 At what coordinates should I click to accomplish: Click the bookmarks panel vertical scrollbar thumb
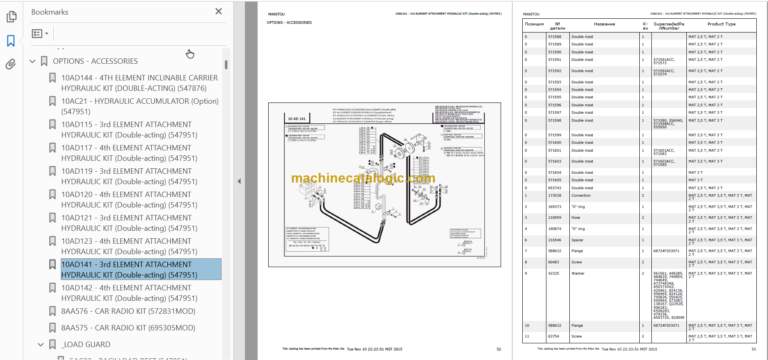pyautogui.click(x=226, y=64)
